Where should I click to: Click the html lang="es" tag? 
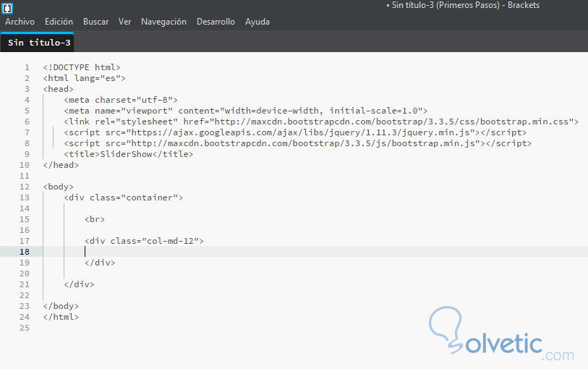pos(85,78)
